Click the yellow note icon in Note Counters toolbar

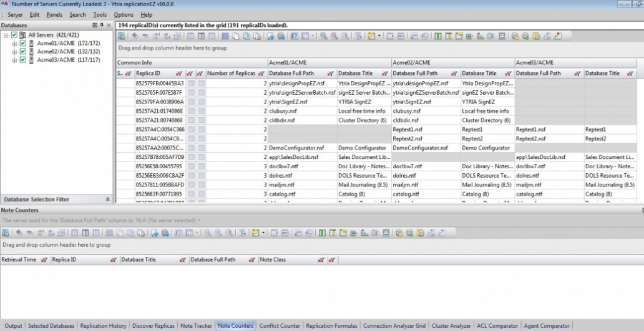coord(255,233)
